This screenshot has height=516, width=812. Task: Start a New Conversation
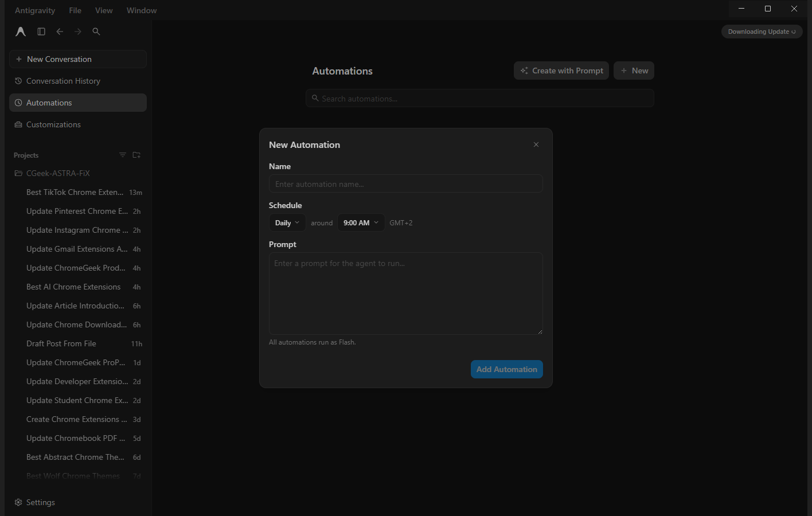78,59
